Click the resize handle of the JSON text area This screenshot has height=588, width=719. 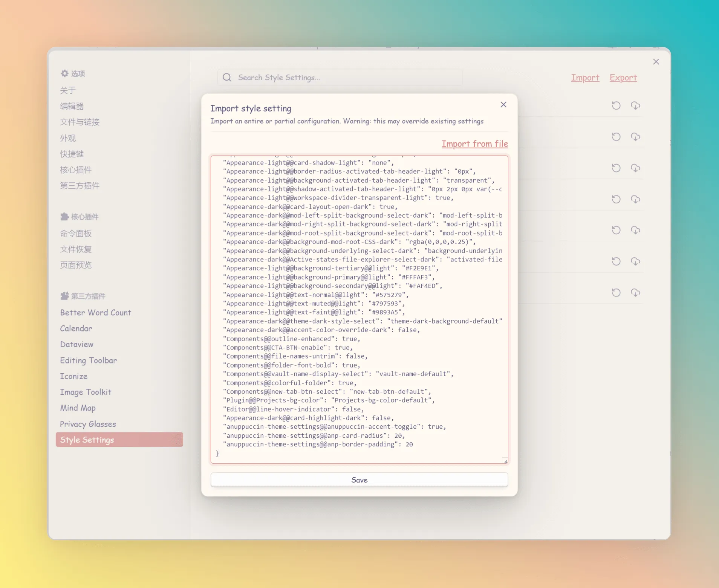click(505, 461)
